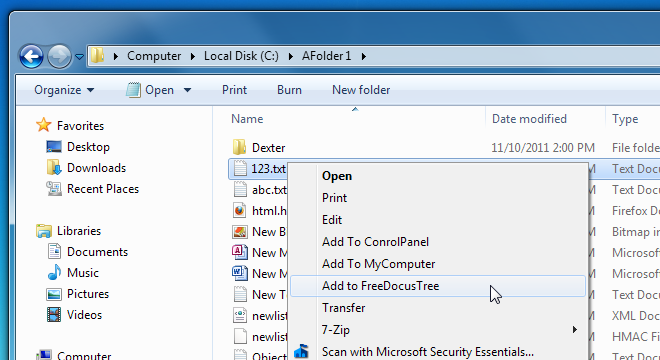Click the 123.txt file icon
The height and width of the screenshot is (360, 660).
pyautogui.click(x=240, y=168)
